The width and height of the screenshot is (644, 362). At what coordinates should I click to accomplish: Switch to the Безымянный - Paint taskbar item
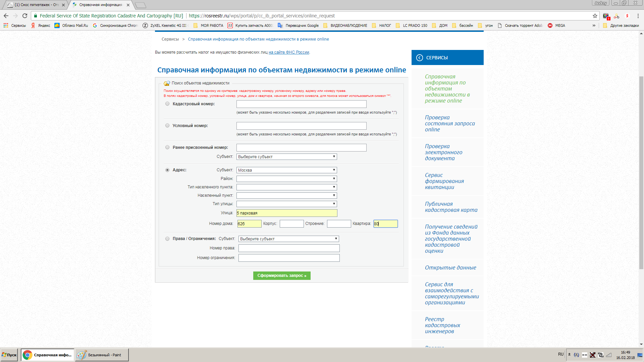pyautogui.click(x=102, y=355)
